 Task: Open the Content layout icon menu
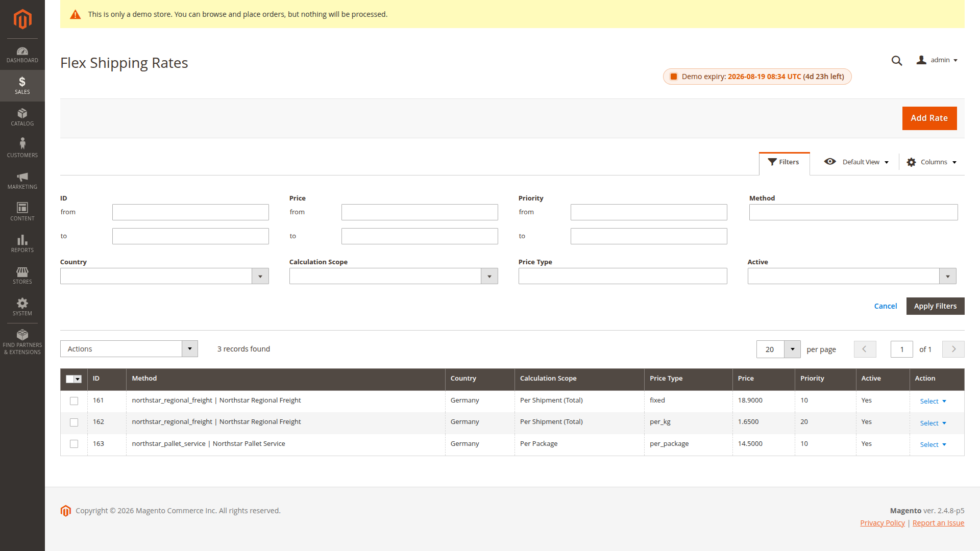point(22,212)
